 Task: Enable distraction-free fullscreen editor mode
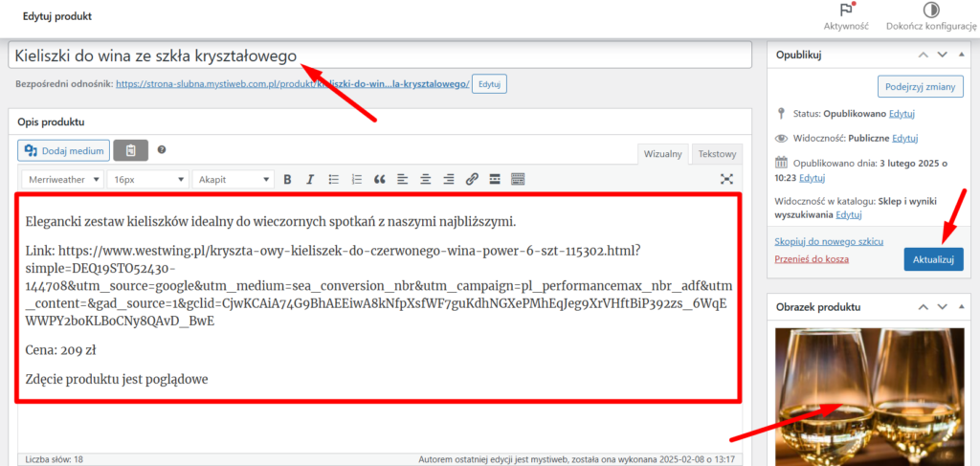(x=726, y=179)
